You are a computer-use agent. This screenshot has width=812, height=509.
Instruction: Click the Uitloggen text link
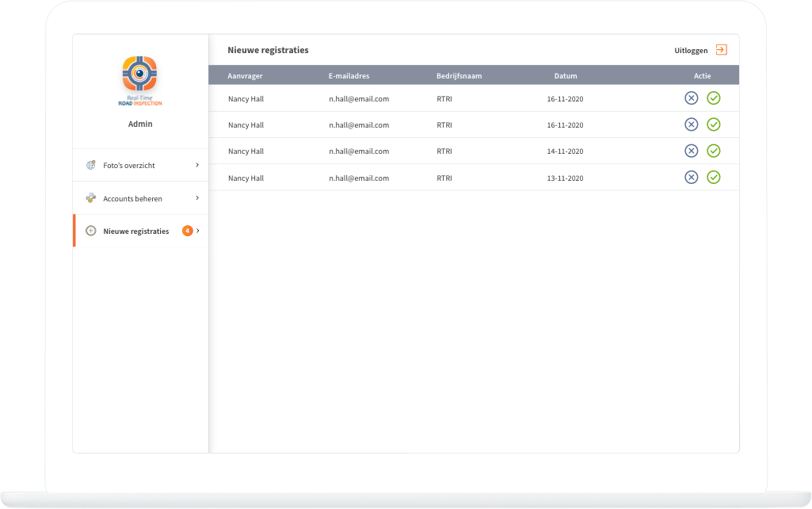pyautogui.click(x=691, y=50)
